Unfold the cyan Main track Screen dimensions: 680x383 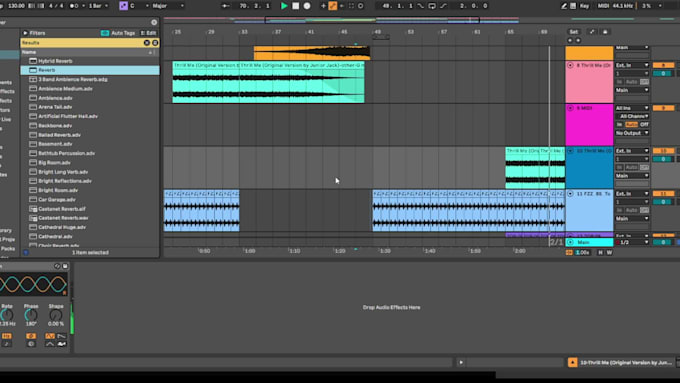point(570,242)
